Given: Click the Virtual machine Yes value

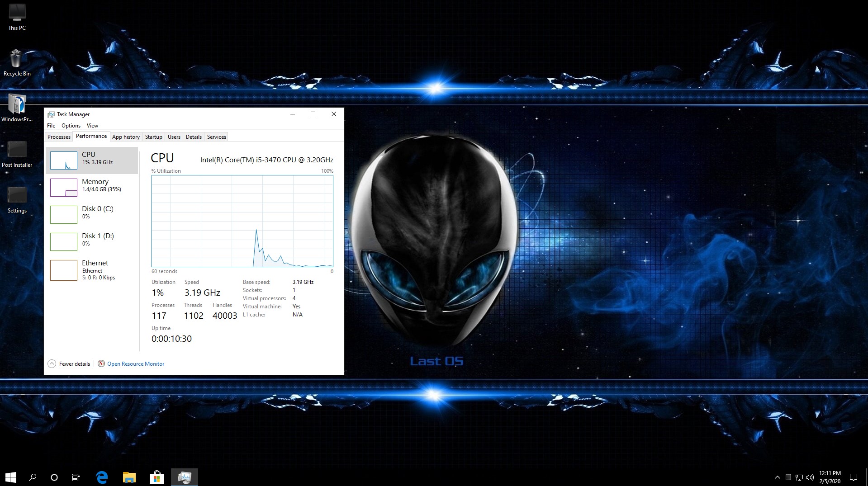Looking at the screenshot, I should [x=296, y=307].
